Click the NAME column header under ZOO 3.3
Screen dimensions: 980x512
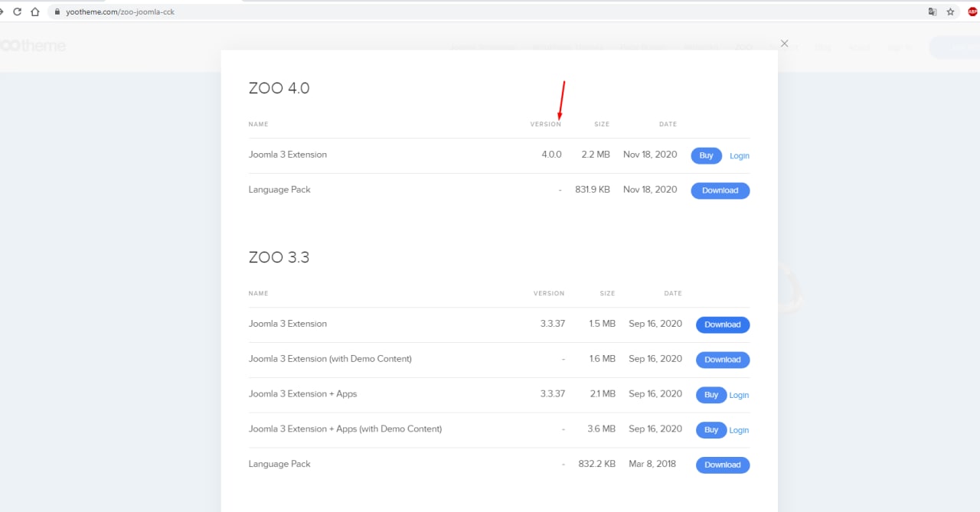(x=259, y=293)
